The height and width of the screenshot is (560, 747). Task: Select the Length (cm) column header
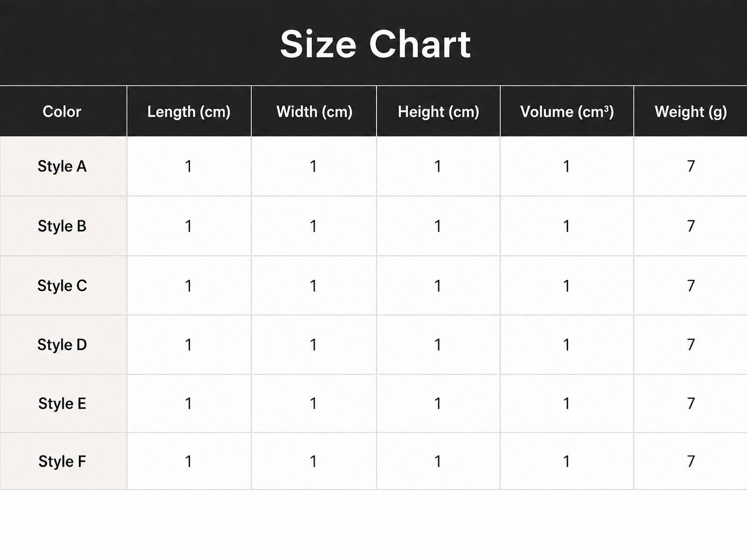click(x=189, y=112)
